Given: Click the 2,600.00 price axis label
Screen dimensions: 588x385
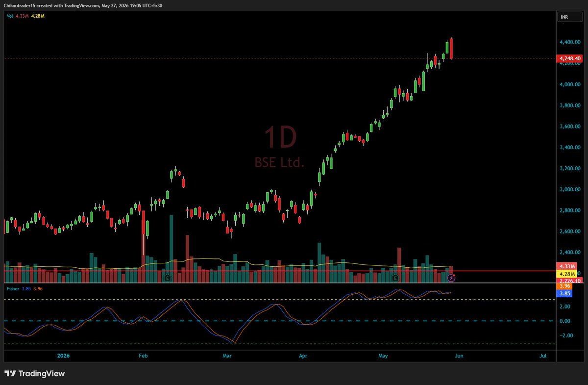Looking at the screenshot, I should click(571, 231).
